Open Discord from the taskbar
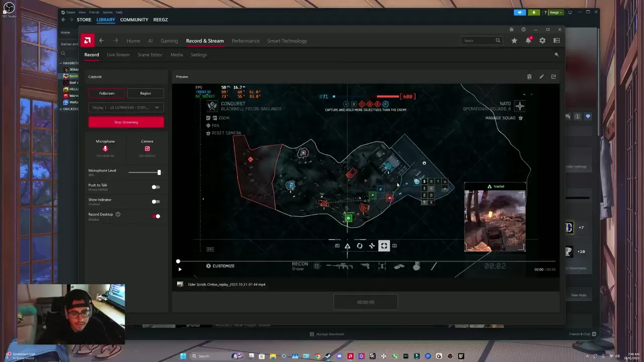644x362 pixels. (339, 356)
